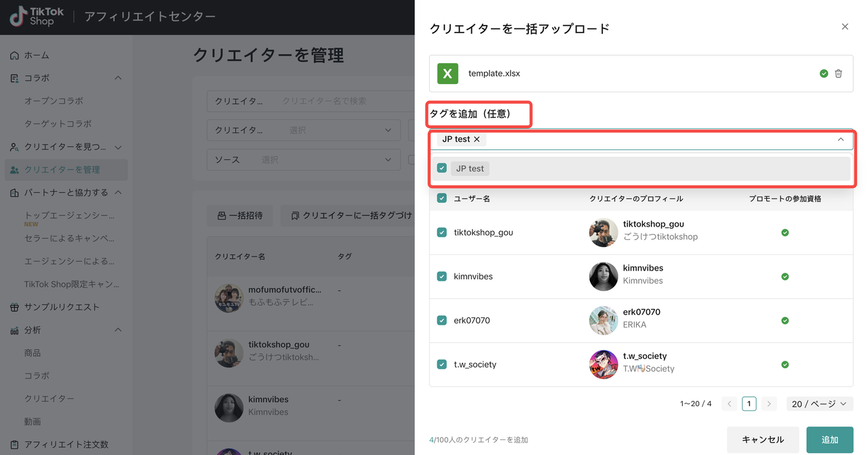This screenshot has height=455, width=868.
Task: Click template.xlsx file name
Action: point(494,73)
